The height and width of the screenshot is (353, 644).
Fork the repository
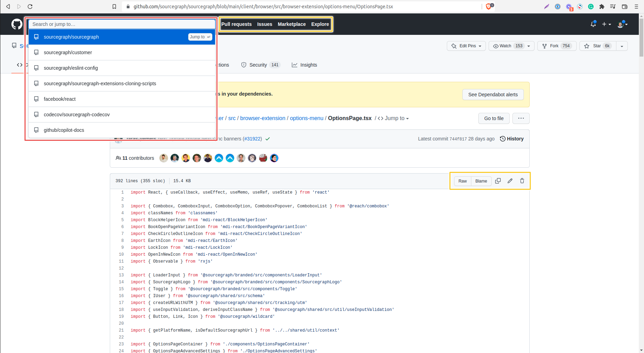[x=557, y=46]
